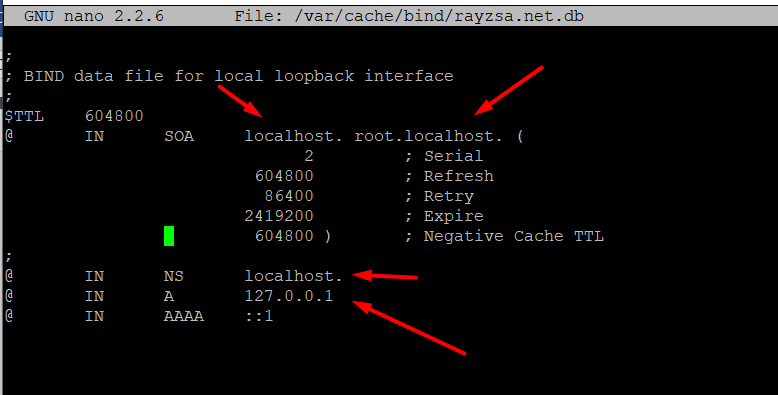Click the 'BIND data file for local loopback interface' comment
The image size is (778, 395).
coord(239,76)
